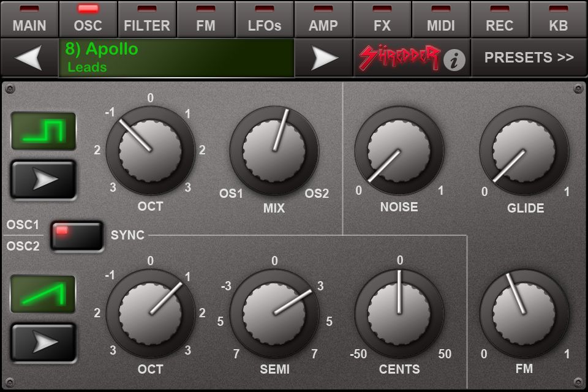Toggle the SYNC switch
The width and height of the screenshot is (588, 392).
77,236
